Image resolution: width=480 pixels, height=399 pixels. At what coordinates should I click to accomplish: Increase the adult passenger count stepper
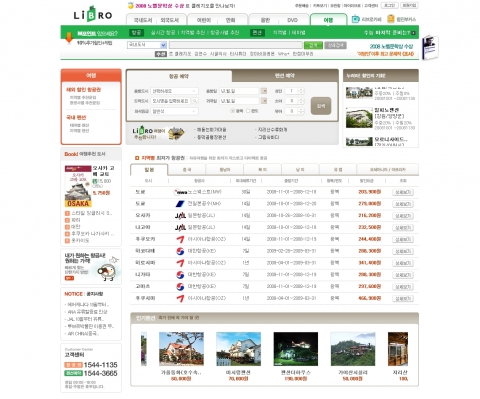301,89
